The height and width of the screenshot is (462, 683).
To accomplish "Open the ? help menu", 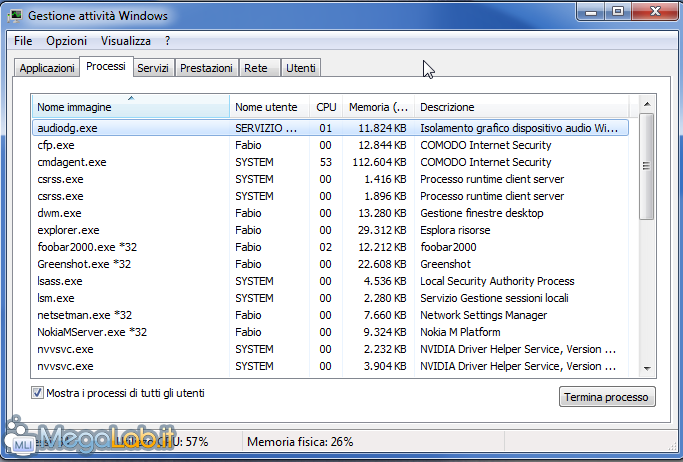I will [x=168, y=41].
